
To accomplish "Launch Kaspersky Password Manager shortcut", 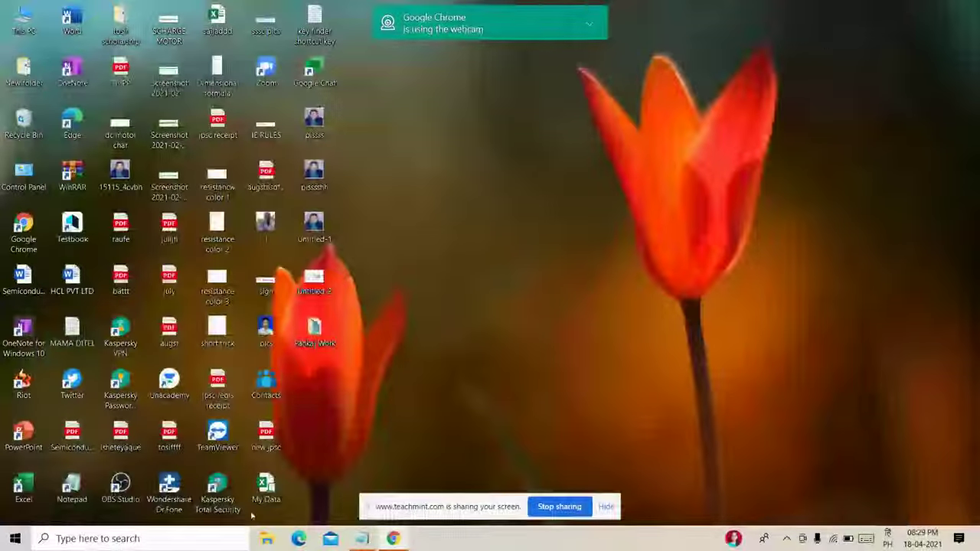I will tap(120, 390).
